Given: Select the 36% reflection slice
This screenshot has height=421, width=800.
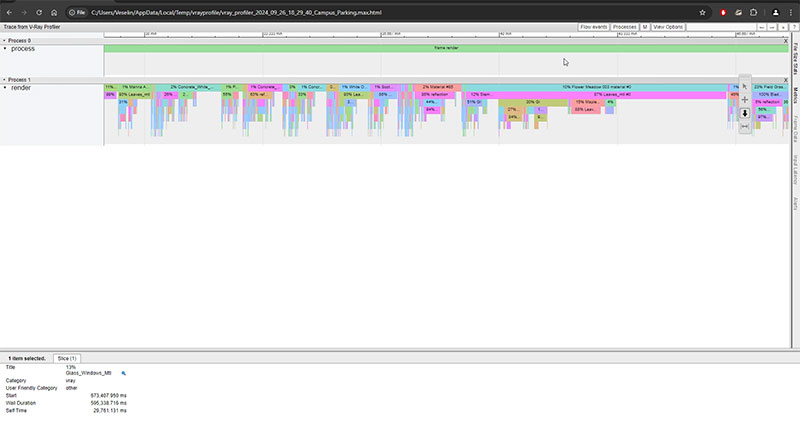Looking at the screenshot, I should coord(435,95).
